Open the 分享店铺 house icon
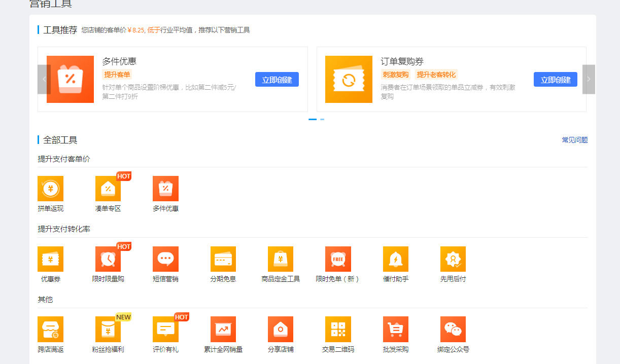Screen dimensions: 620x364 click(x=281, y=330)
